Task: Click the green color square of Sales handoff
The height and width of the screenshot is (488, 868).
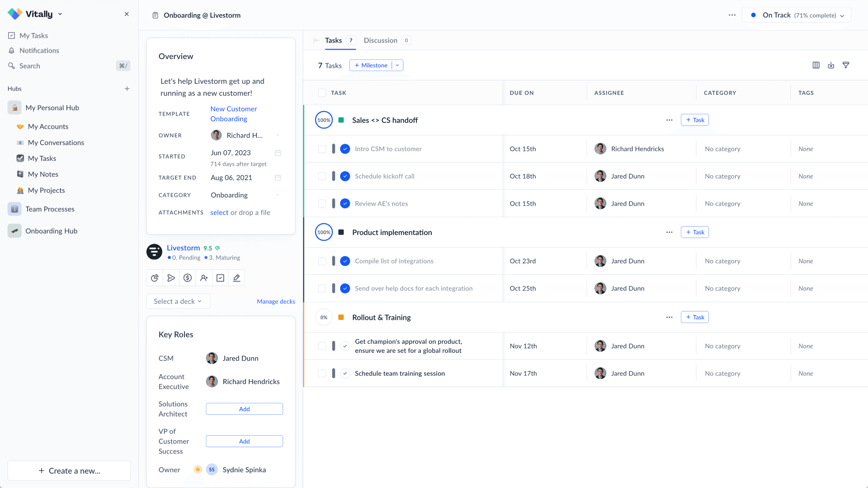Action: point(341,120)
